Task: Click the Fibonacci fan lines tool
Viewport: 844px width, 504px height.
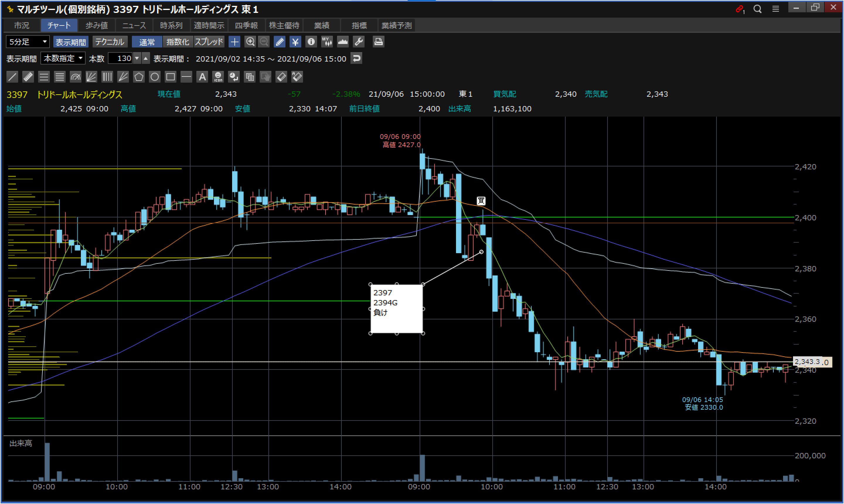Action: click(x=91, y=77)
